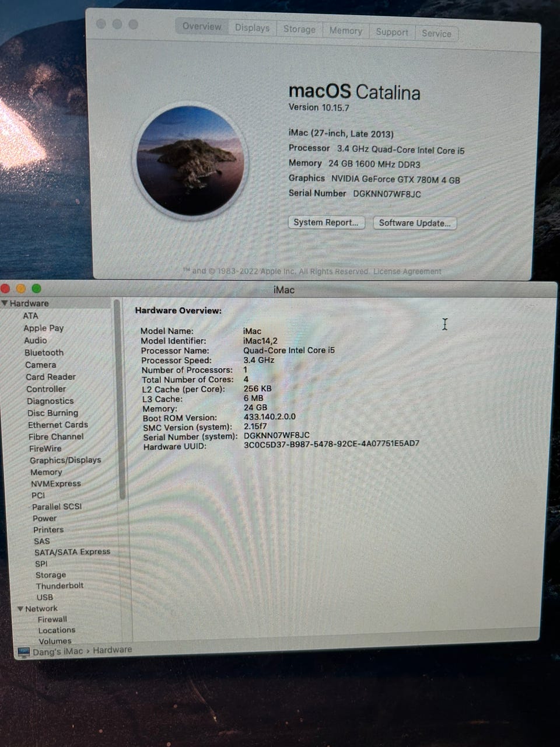Click the System Report... button
560x747 pixels.
click(326, 222)
